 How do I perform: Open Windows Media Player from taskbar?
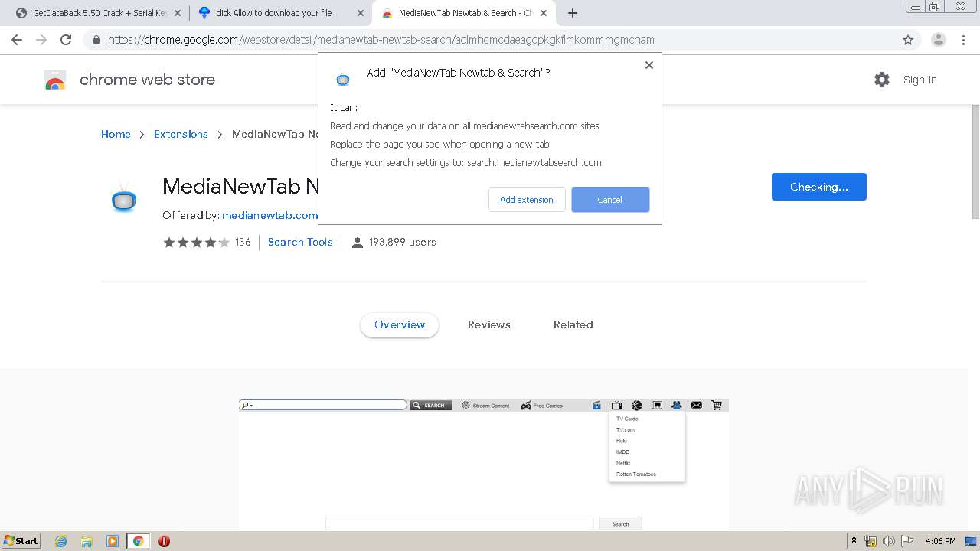(x=113, y=541)
